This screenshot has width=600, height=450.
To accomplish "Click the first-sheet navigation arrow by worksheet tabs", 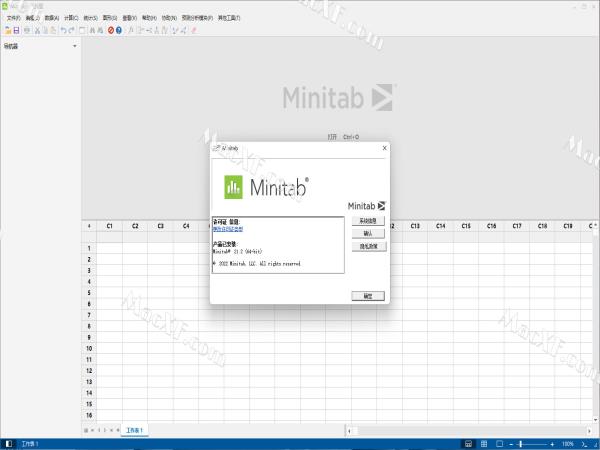I will point(92,430).
